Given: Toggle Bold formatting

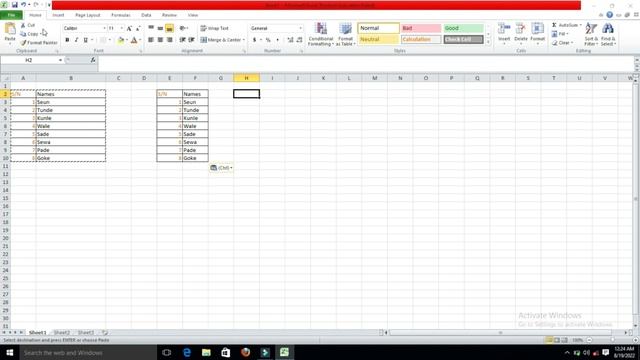Looking at the screenshot, I should [x=67, y=40].
